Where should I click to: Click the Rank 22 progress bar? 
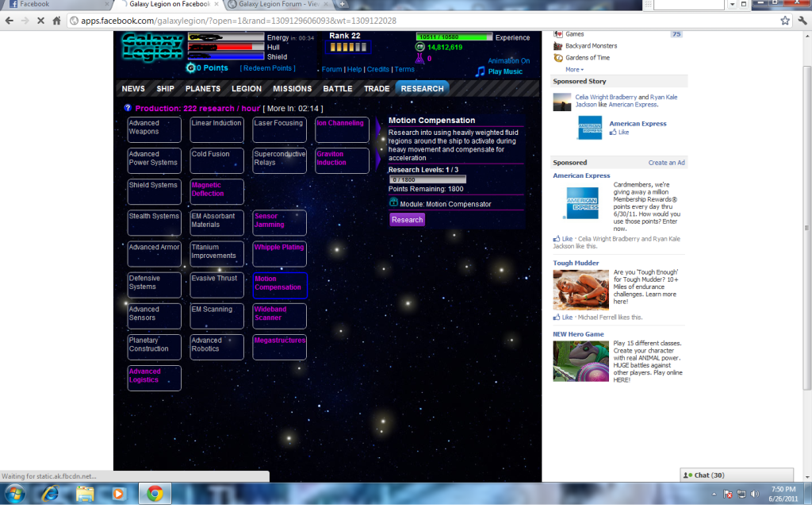click(x=348, y=47)
